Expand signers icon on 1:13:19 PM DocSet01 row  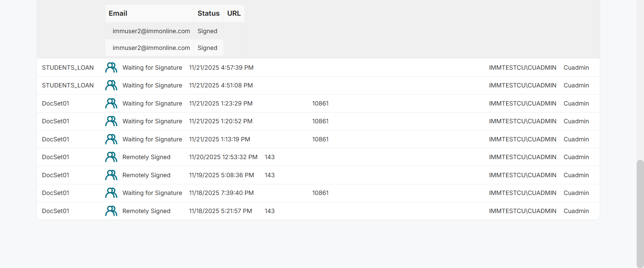coord(111,139)
